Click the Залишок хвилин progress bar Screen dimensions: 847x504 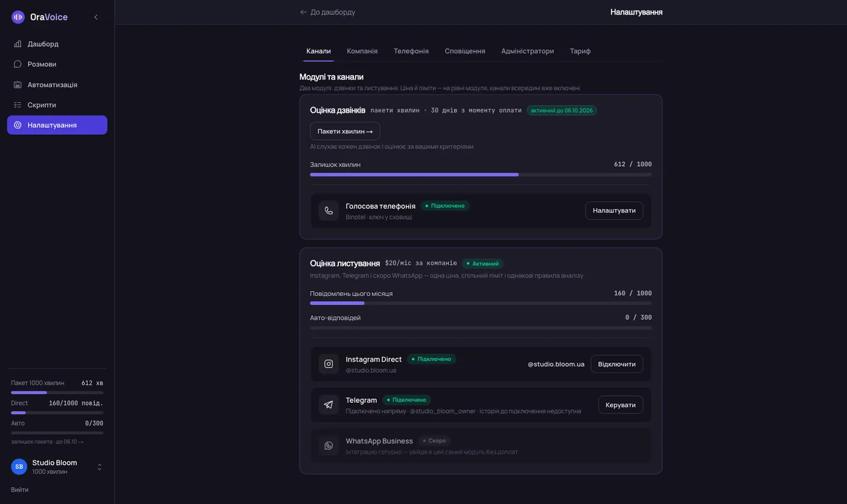pyautogui.click(x=481, y=174)
